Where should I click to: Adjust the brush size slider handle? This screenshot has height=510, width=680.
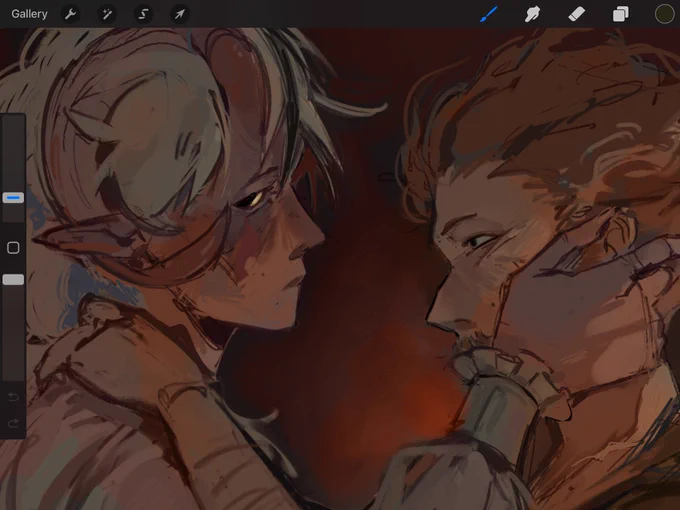(x=13, y=198)
